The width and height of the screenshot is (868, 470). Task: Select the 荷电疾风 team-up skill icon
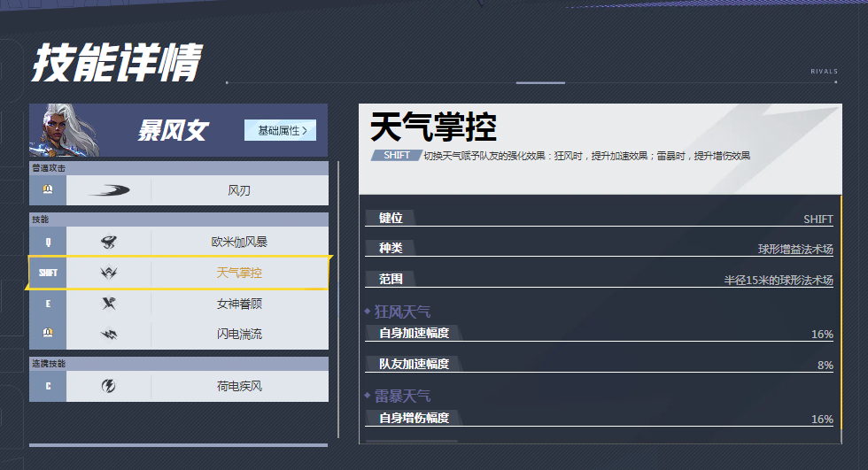108,387
